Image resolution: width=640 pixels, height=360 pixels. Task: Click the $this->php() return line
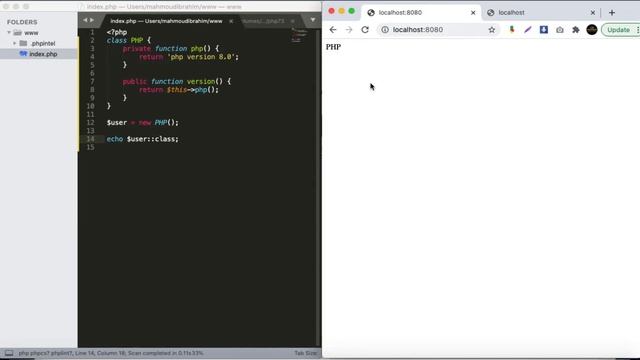click(179, 89)
